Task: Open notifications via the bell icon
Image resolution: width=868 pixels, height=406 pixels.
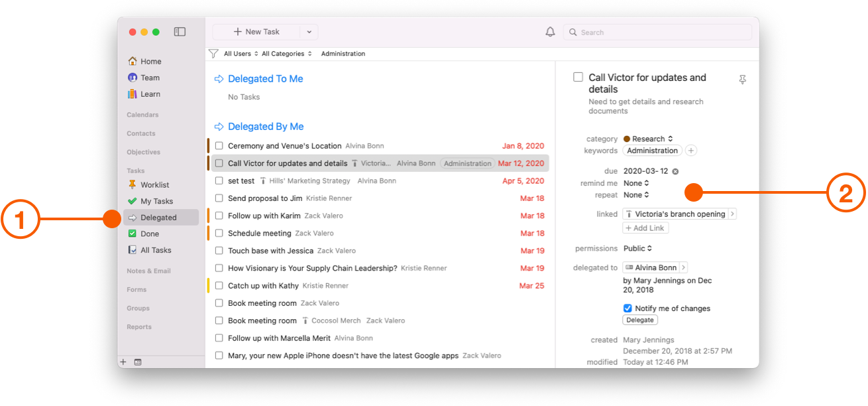Action: (x=549, y=31)
